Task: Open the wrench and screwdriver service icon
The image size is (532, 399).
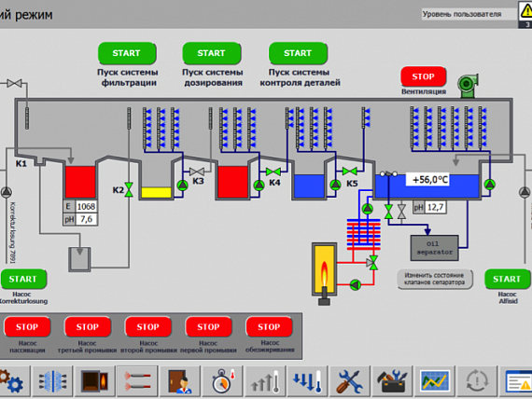Action: 350,381
